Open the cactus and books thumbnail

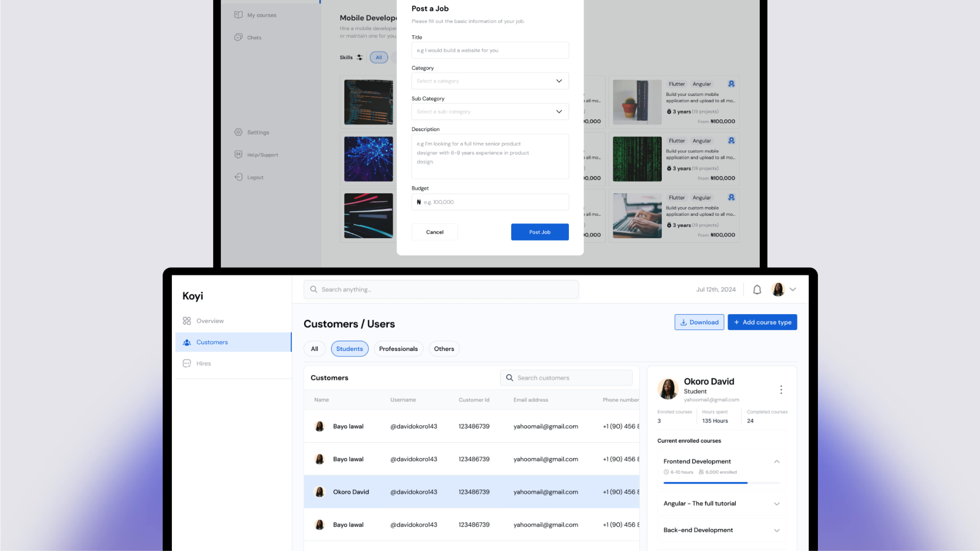click(637, 102)
